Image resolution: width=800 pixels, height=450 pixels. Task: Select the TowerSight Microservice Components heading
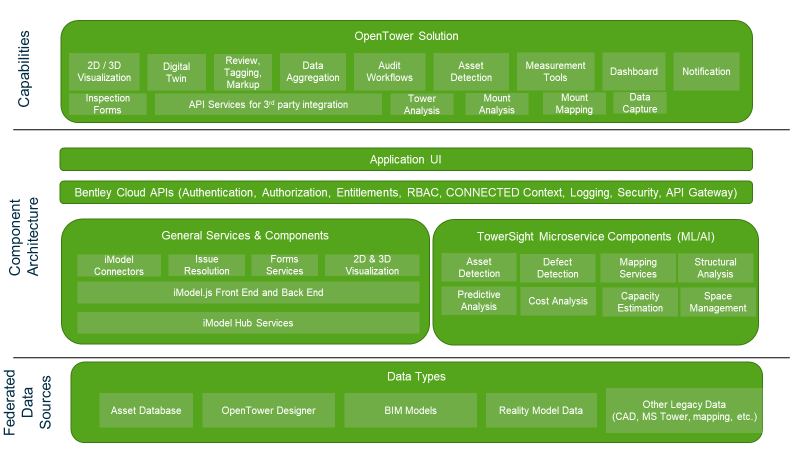click(595, 237)
